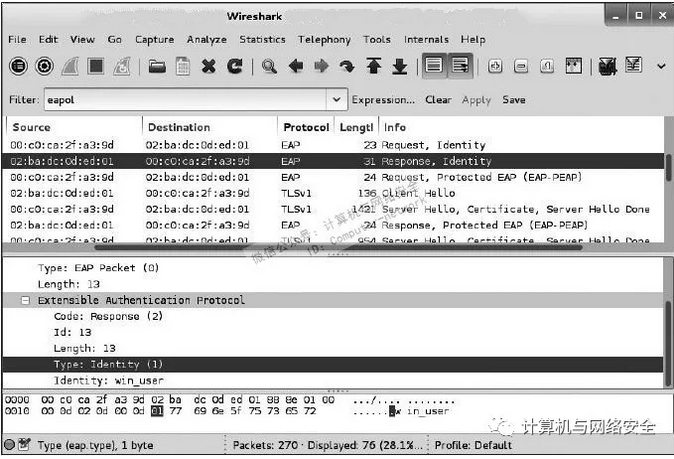Open the View menu
The width and height of the screenshot is (674, 459).
pyautogui.click(x=83, y=40)
